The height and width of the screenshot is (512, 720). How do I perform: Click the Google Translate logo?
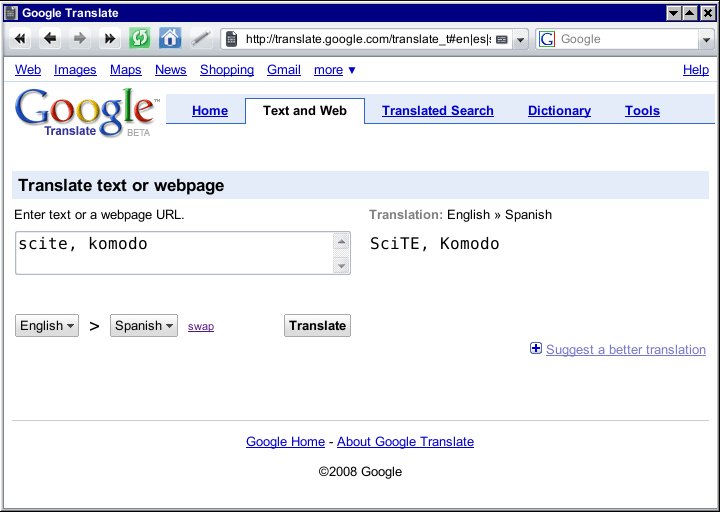[x=87, y=113]
